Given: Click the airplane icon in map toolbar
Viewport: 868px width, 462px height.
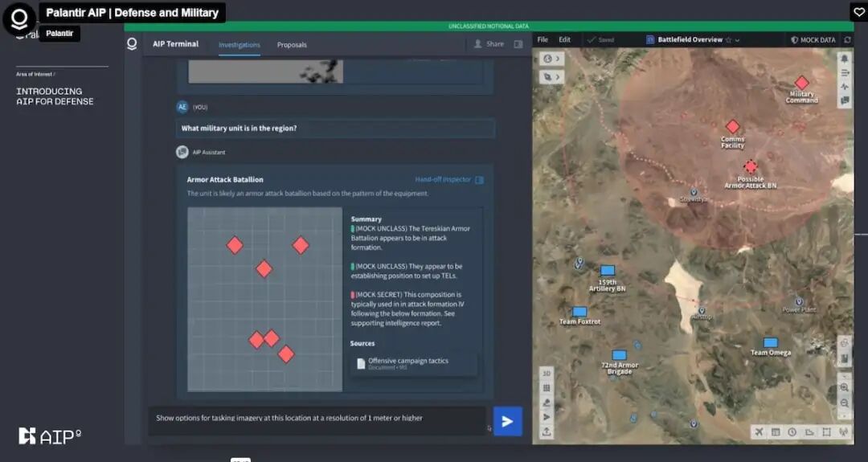Looking at the screenshot, I should [759, 432].
